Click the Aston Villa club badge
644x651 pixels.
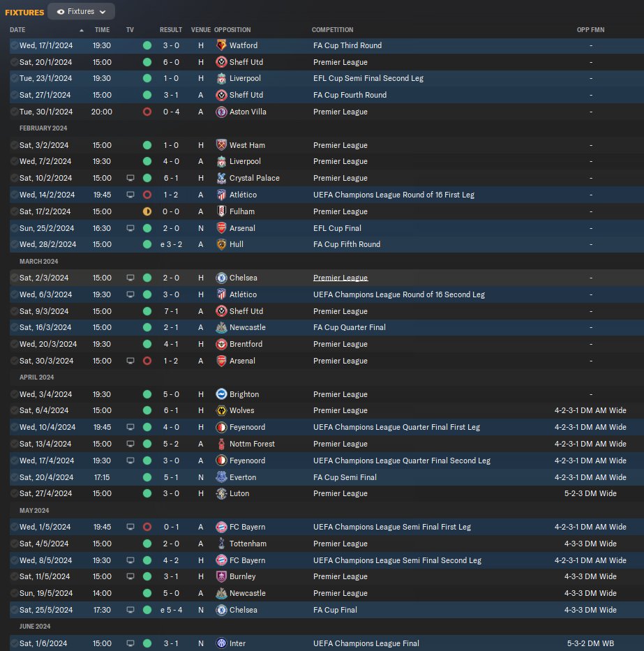pyautogui.click(x=221, y=112)
